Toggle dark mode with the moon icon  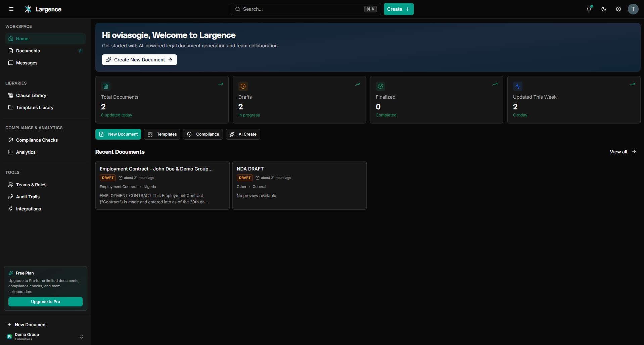point(603,9)
